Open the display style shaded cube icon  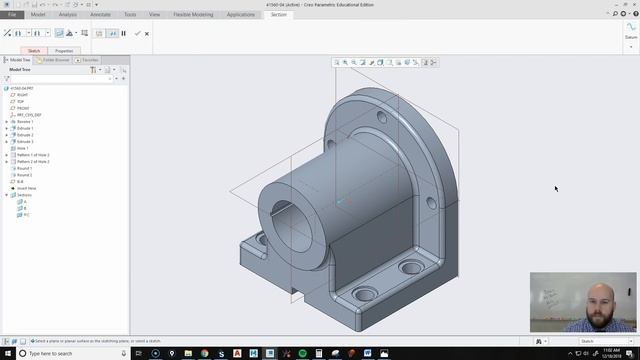click(x=380, y=62)
